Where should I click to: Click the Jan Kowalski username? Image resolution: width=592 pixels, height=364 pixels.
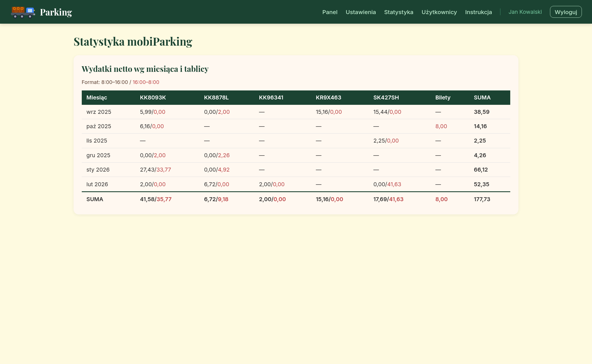(525, 12)
